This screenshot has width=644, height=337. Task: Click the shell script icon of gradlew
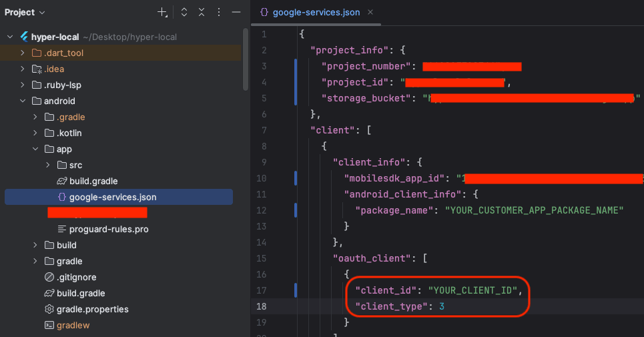[49, 325]
